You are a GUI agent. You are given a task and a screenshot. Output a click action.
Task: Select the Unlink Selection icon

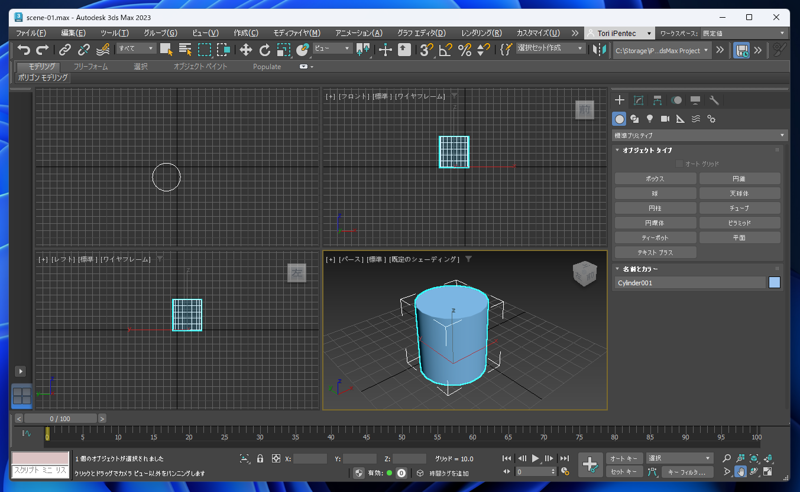point(84,50)
